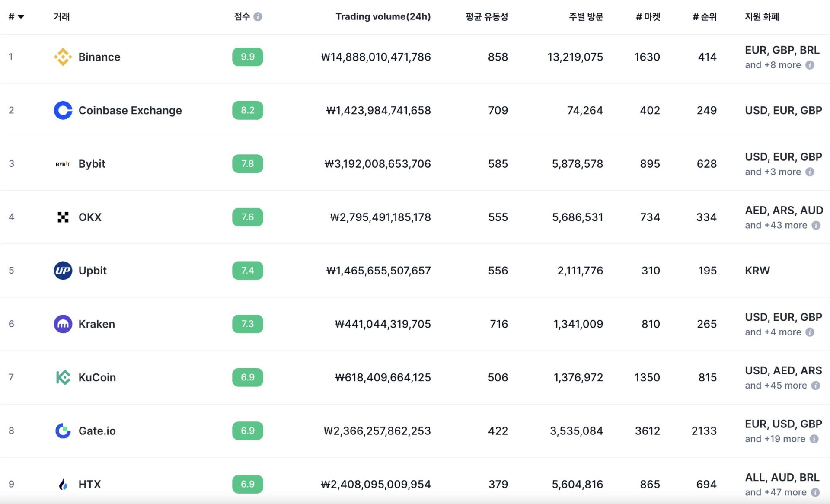This screenshot has height=504, width=830.
Task: Click KuCoin's rank value 815
Action: point(707,377)
